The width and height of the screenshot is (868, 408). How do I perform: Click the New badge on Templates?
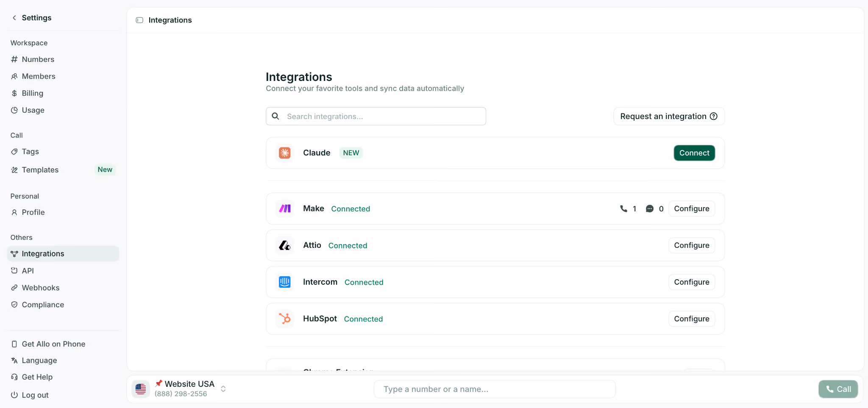tap(105, 169)
